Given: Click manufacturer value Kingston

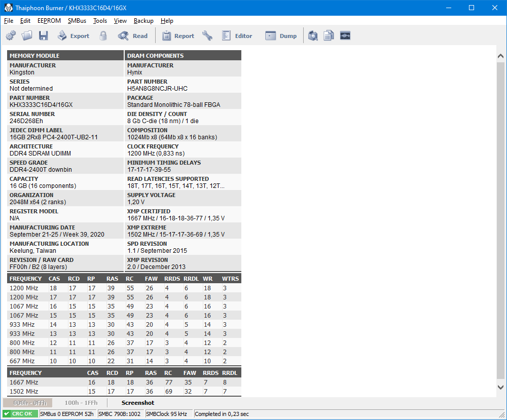Looking at the screenshot, I should click(x=22, y=72).
